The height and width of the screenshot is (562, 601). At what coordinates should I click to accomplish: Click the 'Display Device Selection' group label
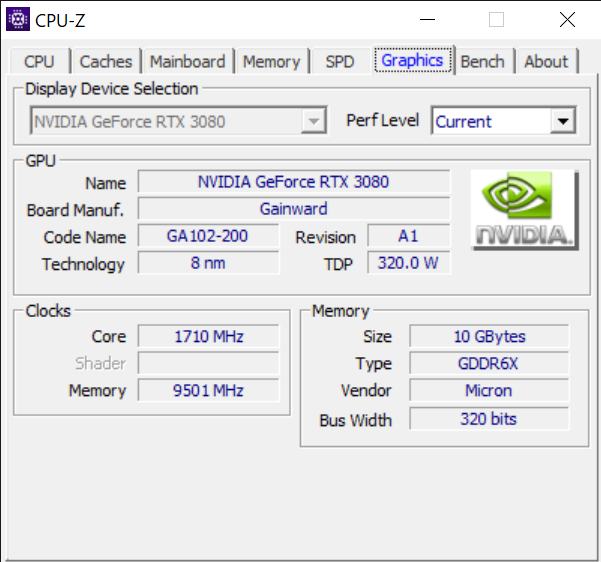click(x=112, y=89)
